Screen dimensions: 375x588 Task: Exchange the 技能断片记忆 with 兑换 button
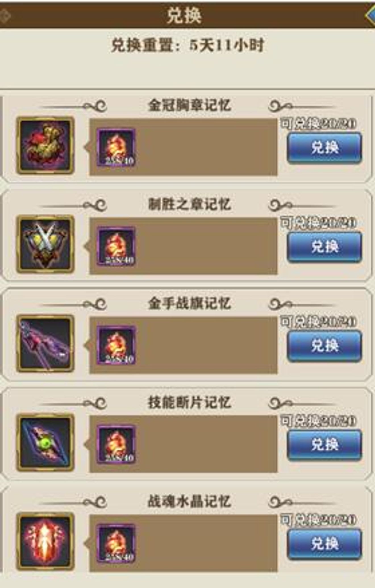pos(324,445)
